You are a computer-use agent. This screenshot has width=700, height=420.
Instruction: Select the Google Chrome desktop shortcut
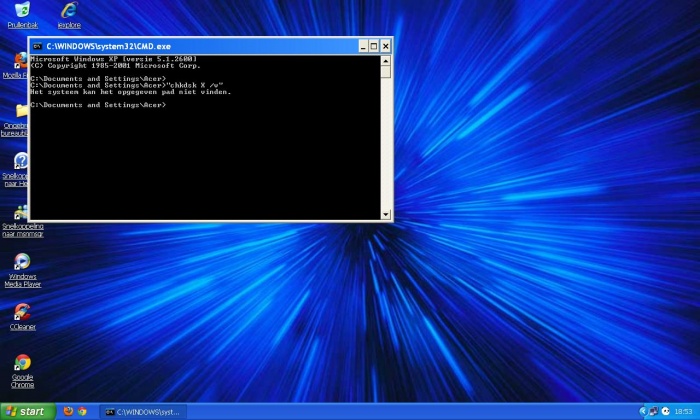(22, 371)
